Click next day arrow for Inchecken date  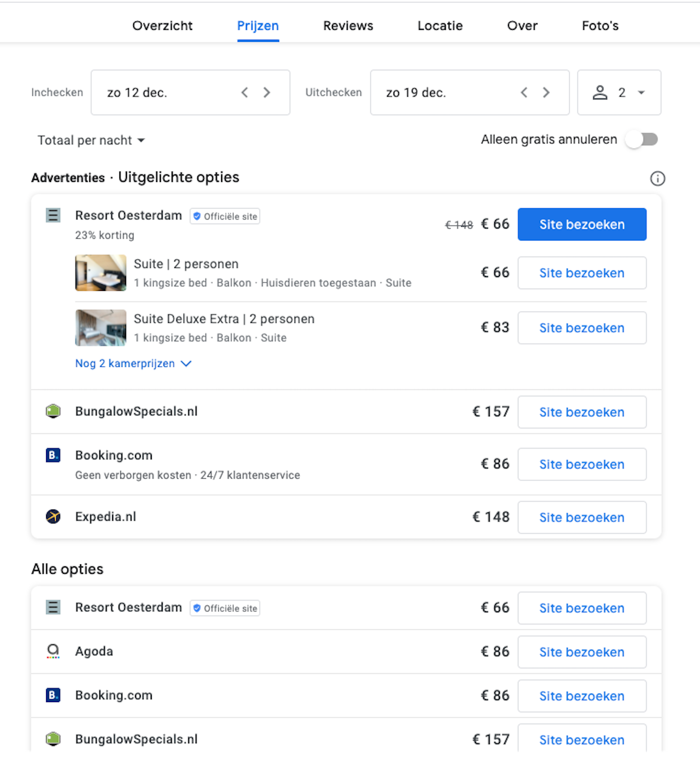(x=267, y=93)
